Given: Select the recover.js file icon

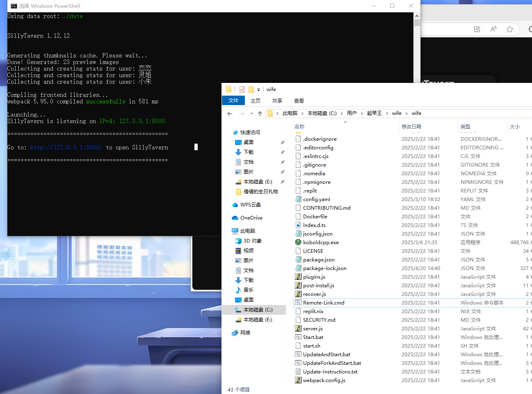Looking at the screenshot, I should (x=298, y=294).
